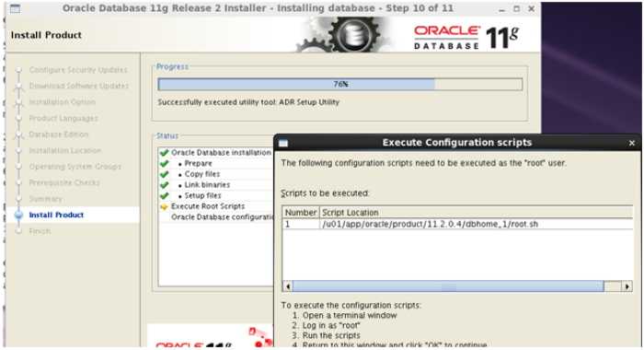Click the green check beside Link binaries
The height and width of the screenshot is (350, 644).
pos(165,184)
